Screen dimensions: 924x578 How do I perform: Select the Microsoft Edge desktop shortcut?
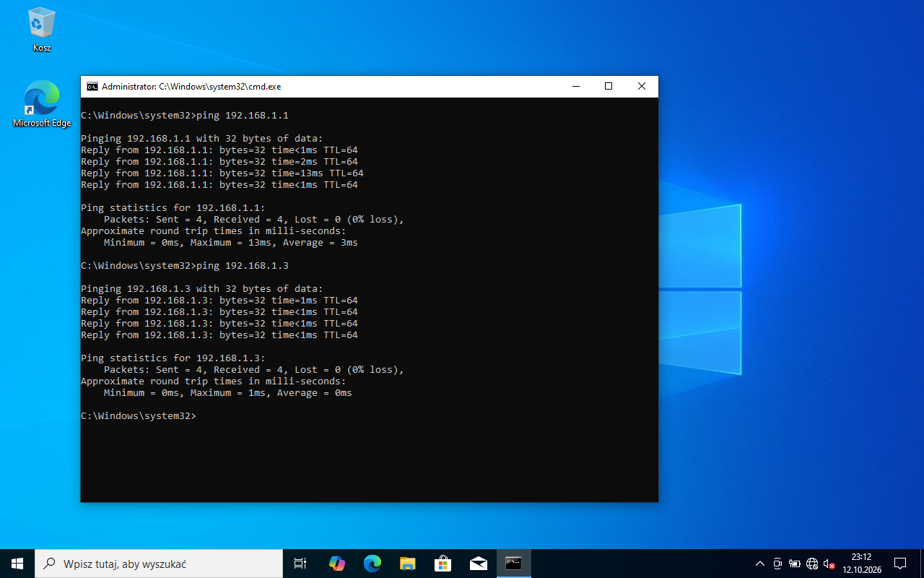pos(42,104)
